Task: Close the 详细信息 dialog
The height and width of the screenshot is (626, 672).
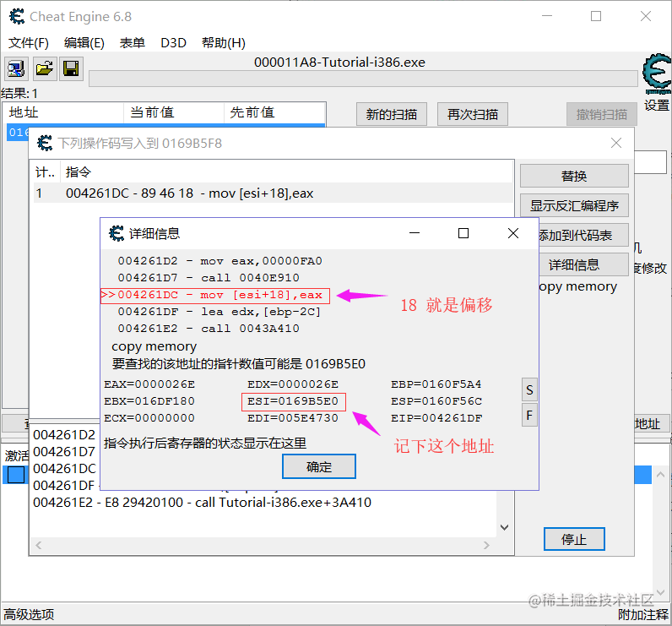Action: coord(513,233)
